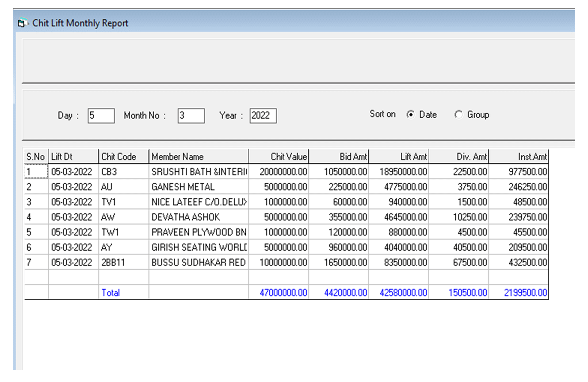Click the Month No input field
The height and width of the screenshot is (382, 588).
pyautogui.click(x=191, y=116)
